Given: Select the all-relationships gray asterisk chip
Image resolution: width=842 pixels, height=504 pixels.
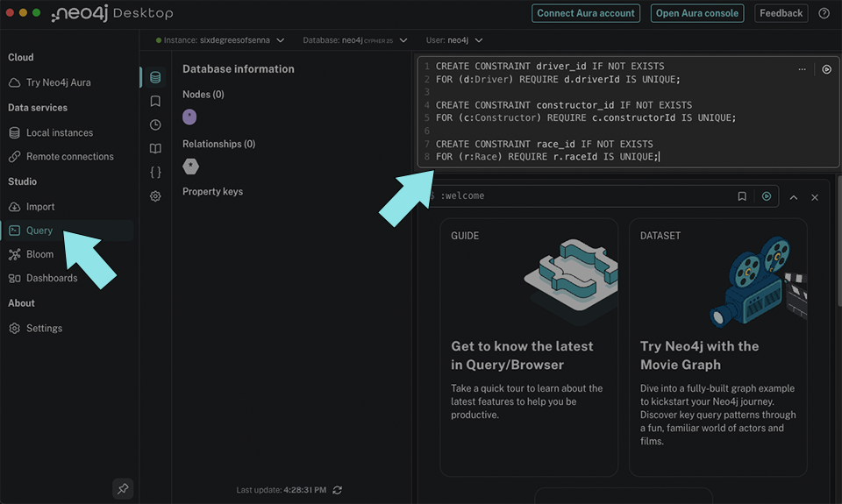Looking at the screenshot, I should pyautogui.click(x=190, y=167).
